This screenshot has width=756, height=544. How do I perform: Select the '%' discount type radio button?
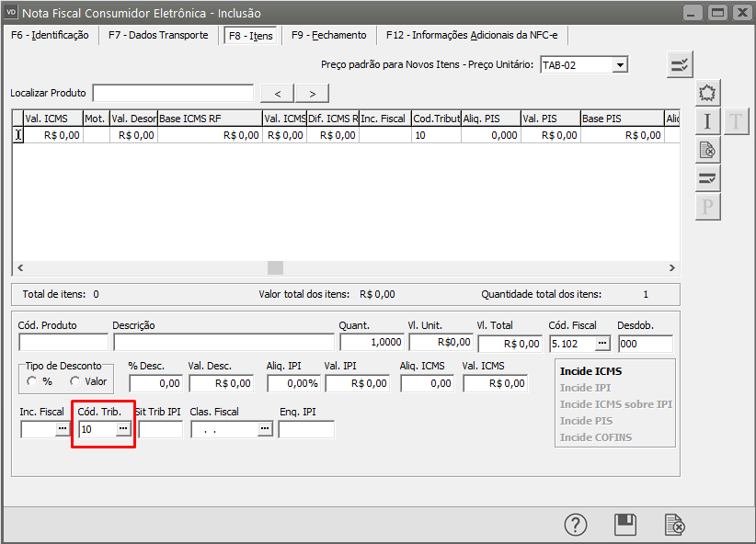pyautogui.click(x=32, y=381)
